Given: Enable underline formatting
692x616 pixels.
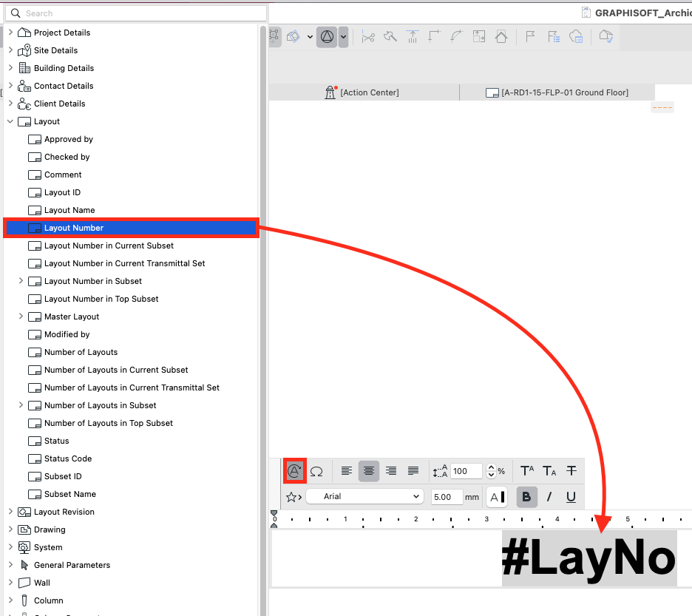Looking at the screenshot, I should click(x=571, y=497).
